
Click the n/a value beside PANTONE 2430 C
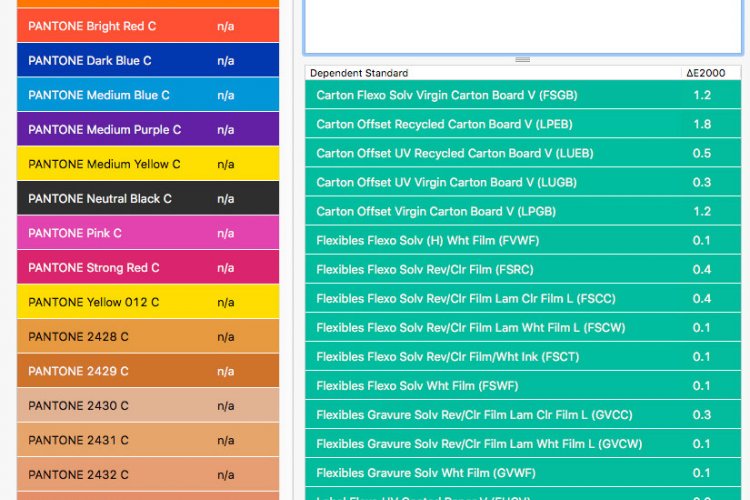coord(225,406)
